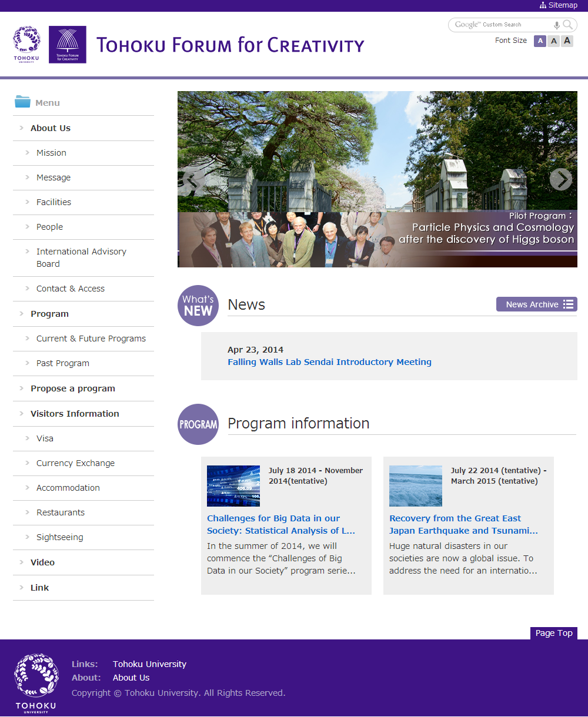
Task: Open Current & Future Programs menu item
Action: [x=91, y=339]
